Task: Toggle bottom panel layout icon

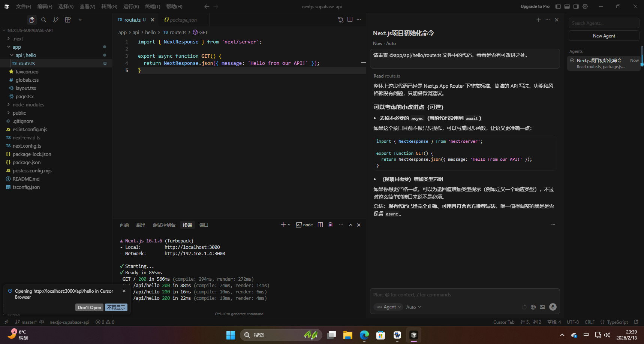Action: tap(567, 6)
